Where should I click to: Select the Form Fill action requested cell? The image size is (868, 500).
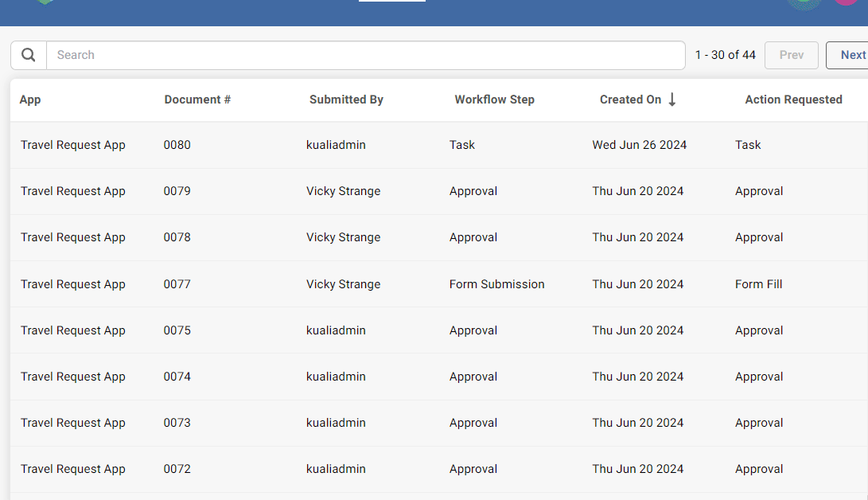click(x=758, y=284)
